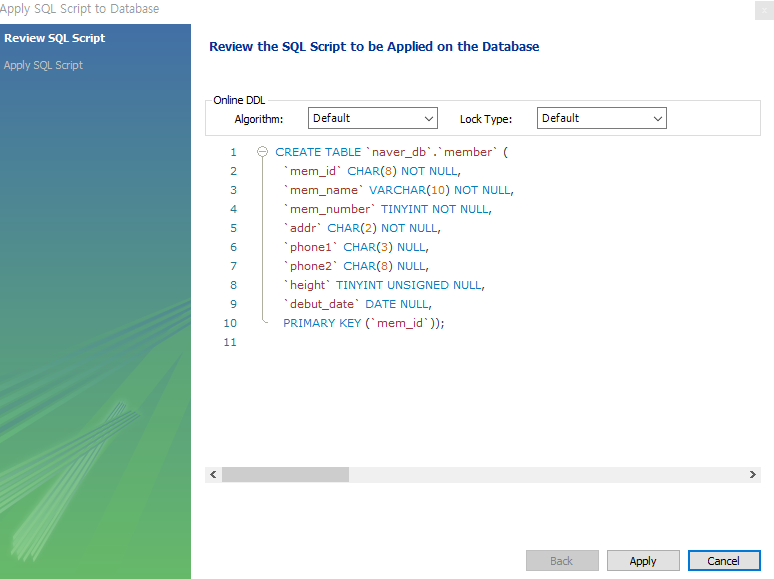This screenshot has width=774, height=579.
Task: Click the PRIMARY KEY line
Action: pyautogui.click(x=364, y=323)
